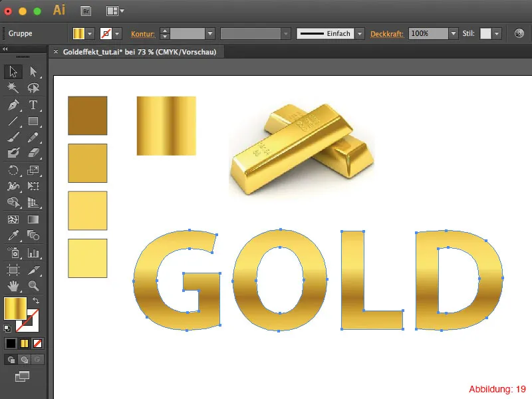Enable Draw Inside mode
Image resolution: width=532 pixels, height=399 pixels.
click(x=37, y=360)
